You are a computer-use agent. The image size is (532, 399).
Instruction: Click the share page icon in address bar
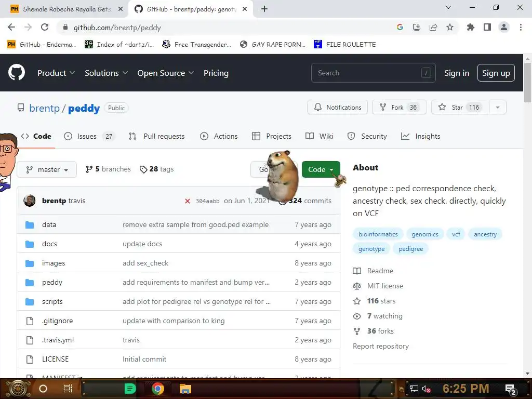tap(433, 27)
